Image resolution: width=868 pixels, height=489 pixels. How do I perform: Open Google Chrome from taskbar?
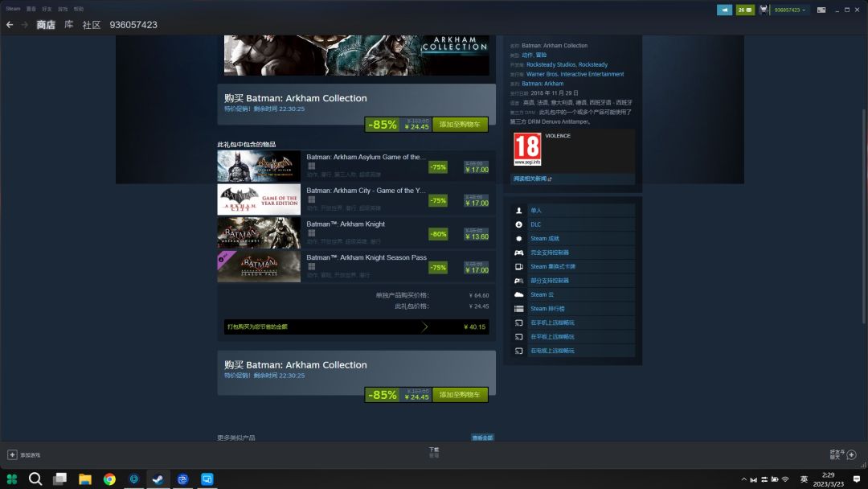tap(109, 479)
